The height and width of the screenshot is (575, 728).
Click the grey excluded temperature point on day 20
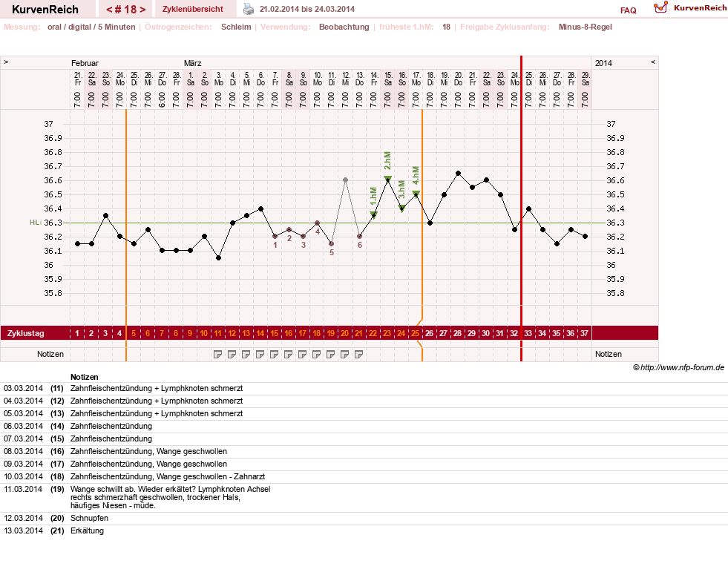(345, 180)
